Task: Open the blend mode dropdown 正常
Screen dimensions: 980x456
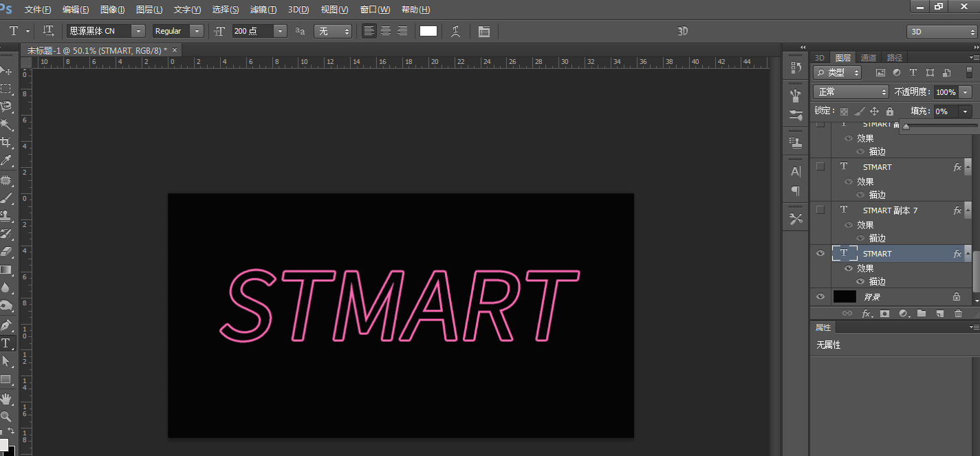Action: [x=851, y=91]
